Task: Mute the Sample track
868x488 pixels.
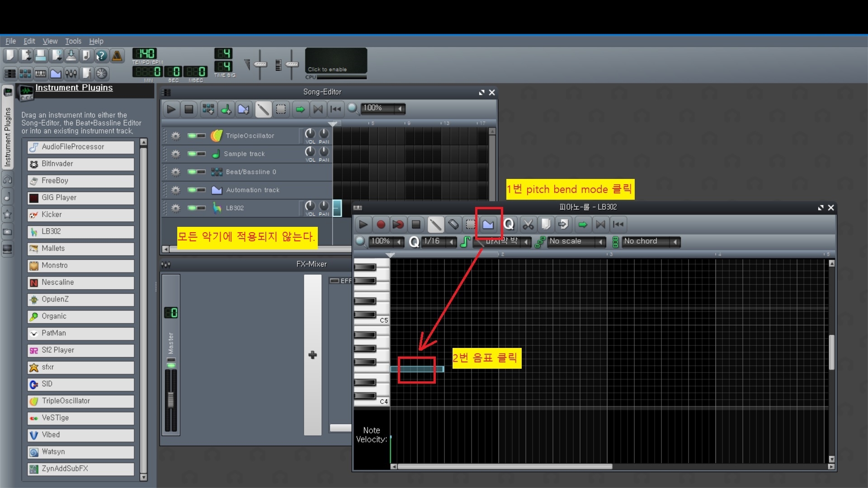Action: coord(192,154)
